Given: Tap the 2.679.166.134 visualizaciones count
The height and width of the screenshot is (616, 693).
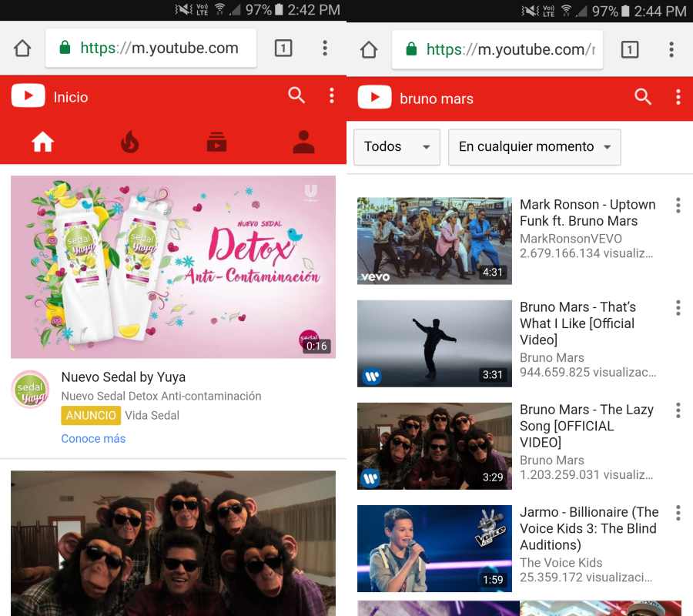Looking at the screenshot, I should [x=587, y=253].
